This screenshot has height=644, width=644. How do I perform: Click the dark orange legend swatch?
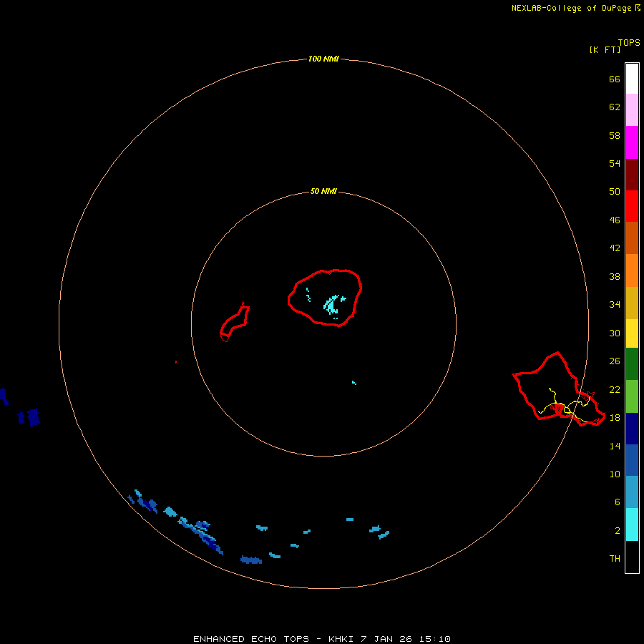(x=632, y=238)
